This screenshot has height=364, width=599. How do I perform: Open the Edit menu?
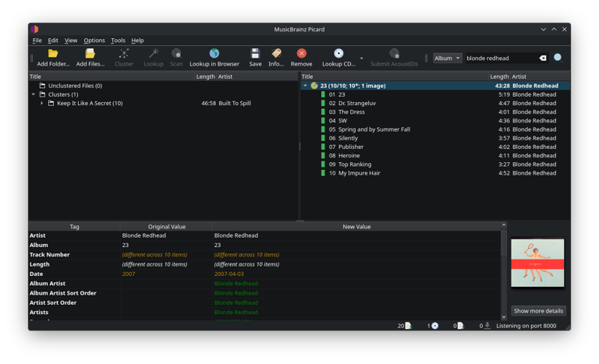[53, 40]
